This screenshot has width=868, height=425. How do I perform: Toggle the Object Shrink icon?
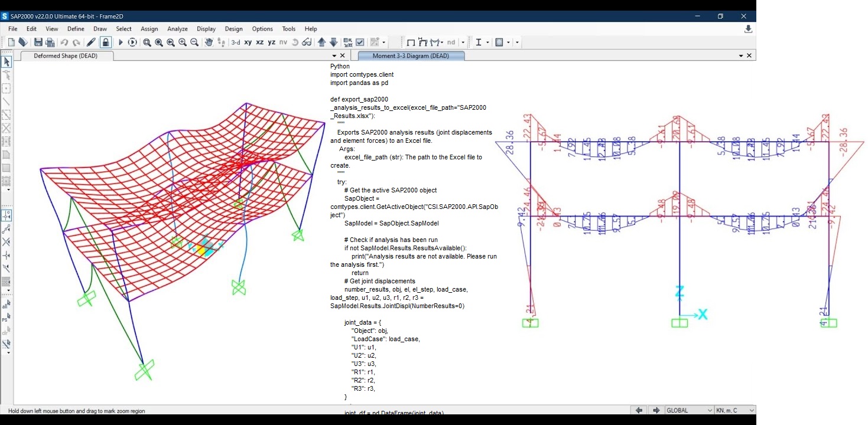point(347,42)
